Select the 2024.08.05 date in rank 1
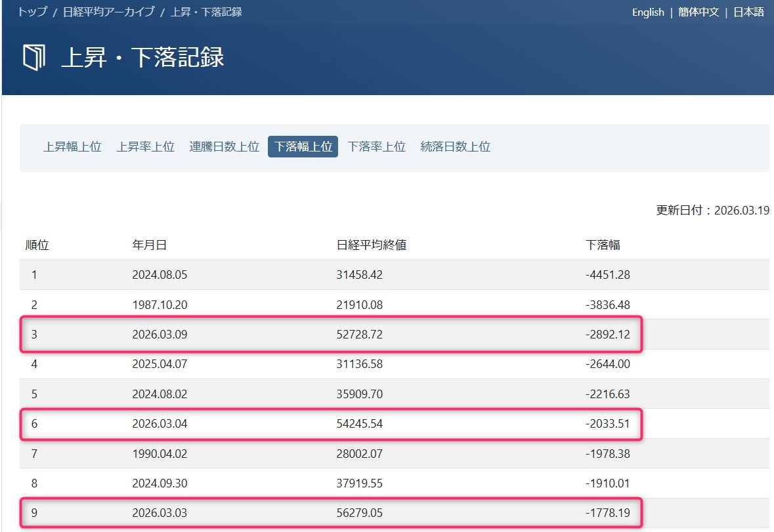 (x=160, y=275)
